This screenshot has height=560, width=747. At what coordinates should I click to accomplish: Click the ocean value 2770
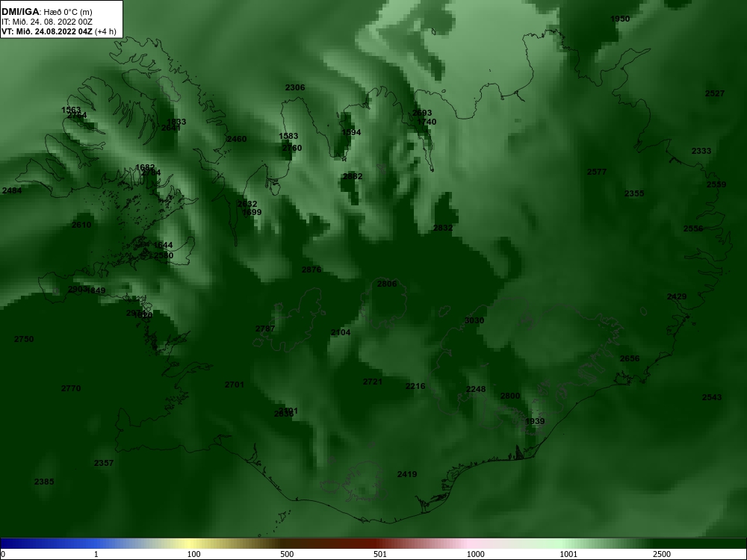[71, 388]
